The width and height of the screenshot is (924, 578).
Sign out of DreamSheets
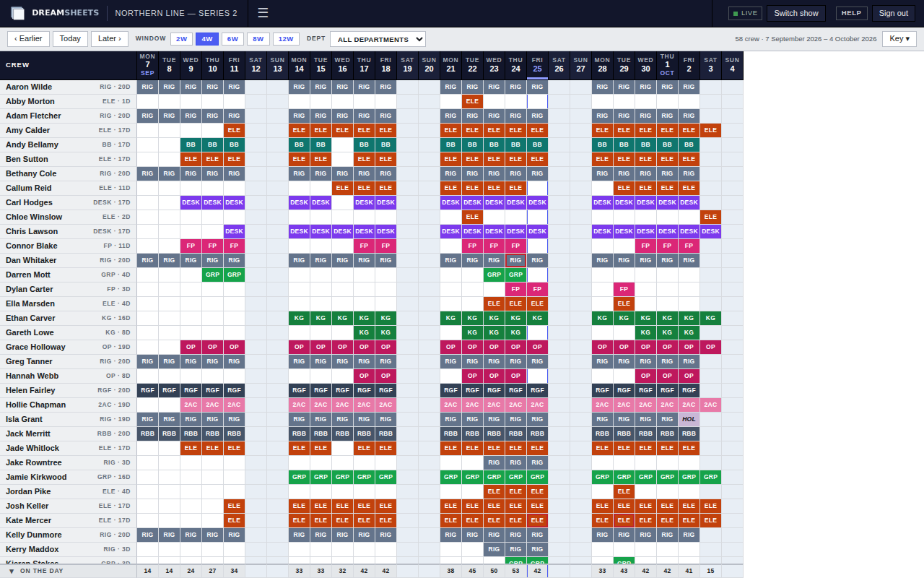pos(894,13)
